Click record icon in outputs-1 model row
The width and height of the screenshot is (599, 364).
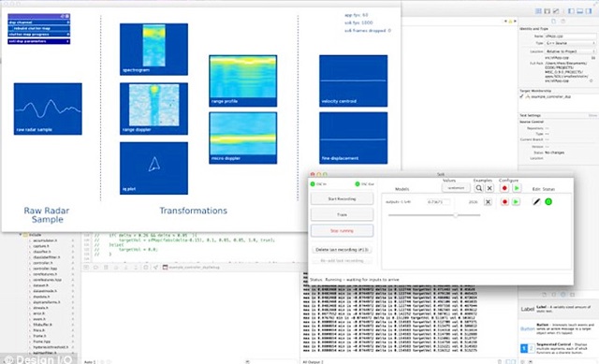(504, 202)
